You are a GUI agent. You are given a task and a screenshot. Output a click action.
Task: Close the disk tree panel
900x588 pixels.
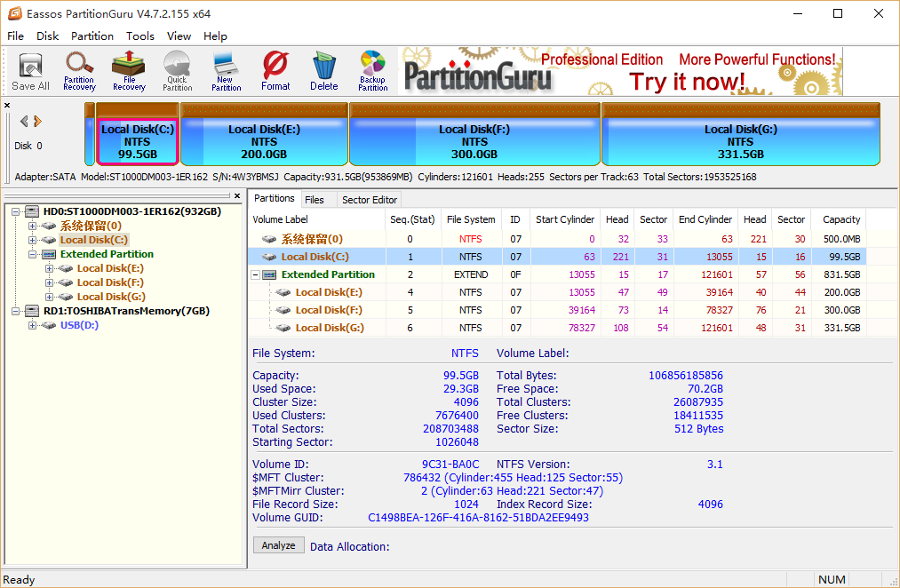[x=237, y=195]
